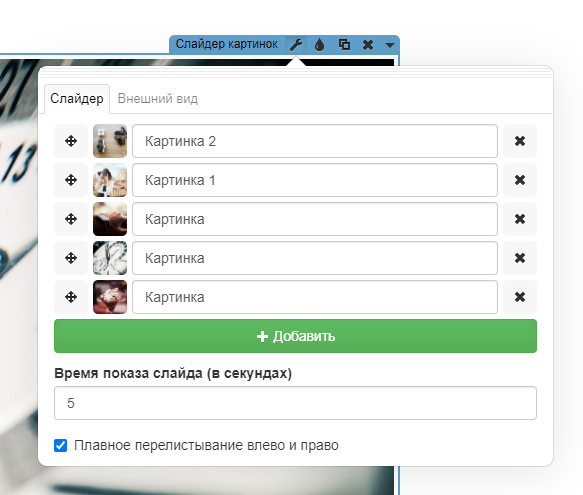The width and height of the screenshot is (583, 495).
Task: Grab move handle for 'Картинка 1' row
Action: [71, 180]
